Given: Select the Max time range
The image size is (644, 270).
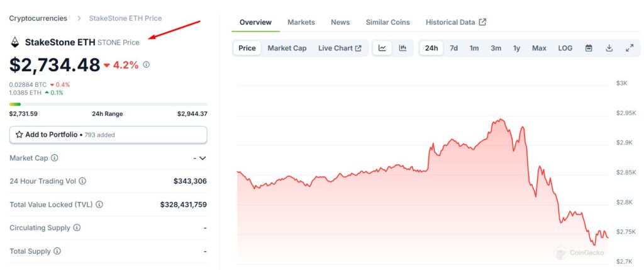Looking at the screenshot, I should click(539, 48).
